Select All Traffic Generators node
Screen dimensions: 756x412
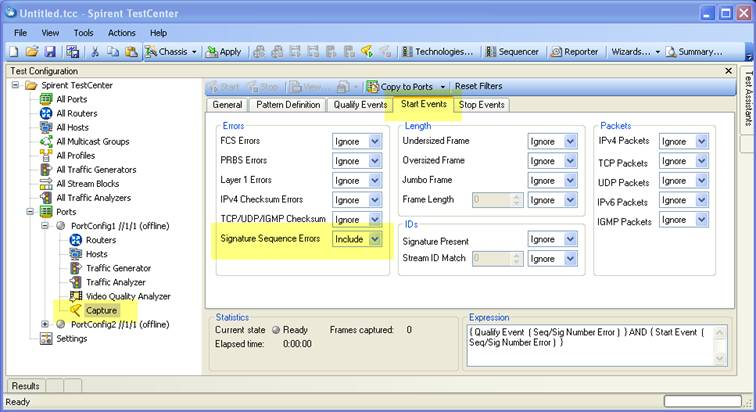pyautogui.click(x=96, y=170)
